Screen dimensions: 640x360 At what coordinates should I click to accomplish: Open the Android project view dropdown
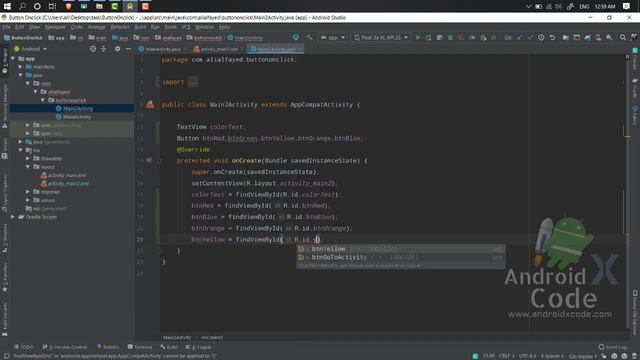tap(31, 49)
